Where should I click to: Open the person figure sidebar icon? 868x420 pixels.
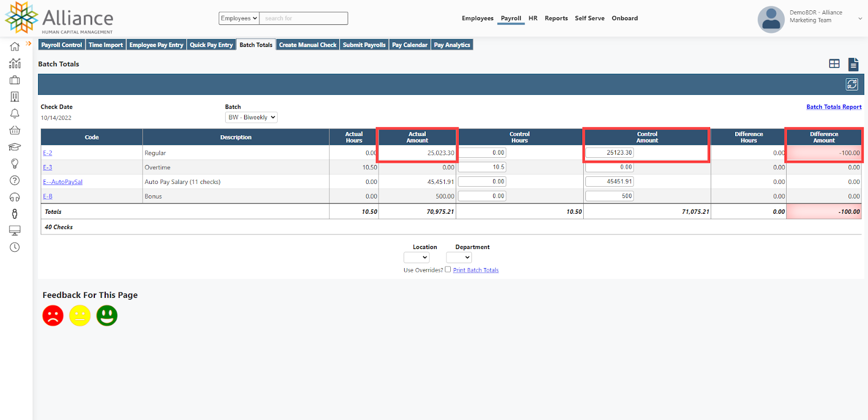point(15,214)
